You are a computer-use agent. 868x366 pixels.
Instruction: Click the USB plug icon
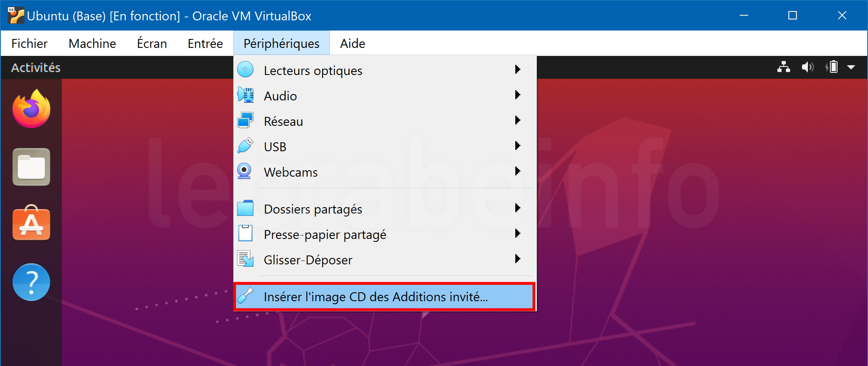(x=245, y=146)
